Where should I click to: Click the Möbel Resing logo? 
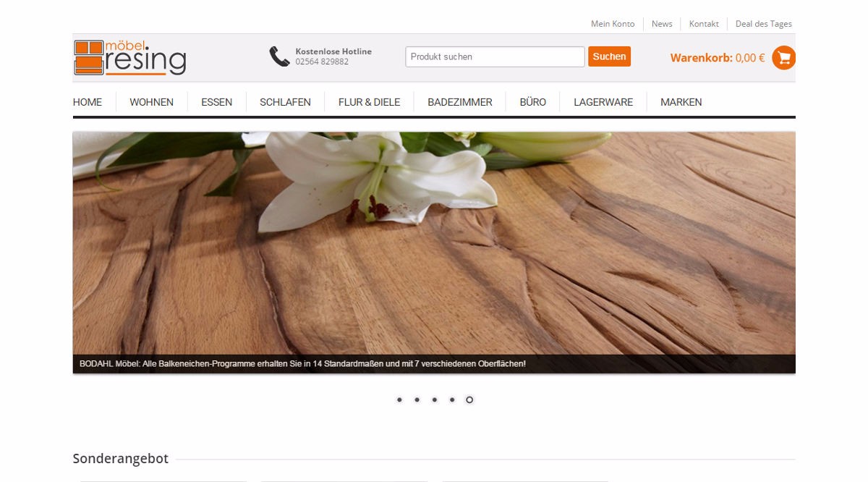pos(130,57)
